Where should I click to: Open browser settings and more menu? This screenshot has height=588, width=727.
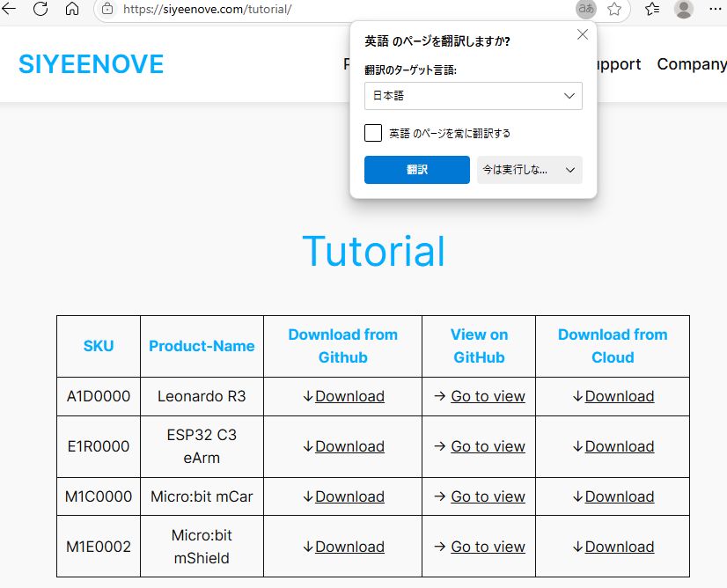tap(716, 9)
